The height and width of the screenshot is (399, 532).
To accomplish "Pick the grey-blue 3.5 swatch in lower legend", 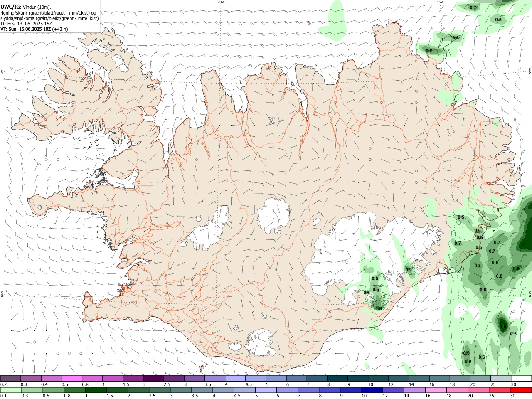I will [x=202, y=390].
